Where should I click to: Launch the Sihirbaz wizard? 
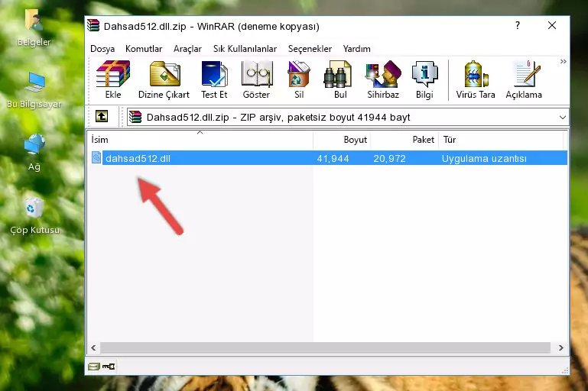(383, 79)
